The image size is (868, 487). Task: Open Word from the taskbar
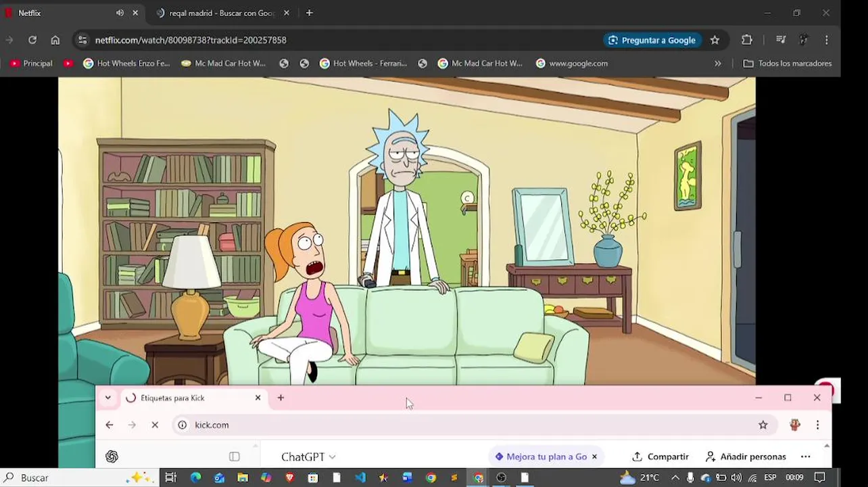click(x=407, y=478)
